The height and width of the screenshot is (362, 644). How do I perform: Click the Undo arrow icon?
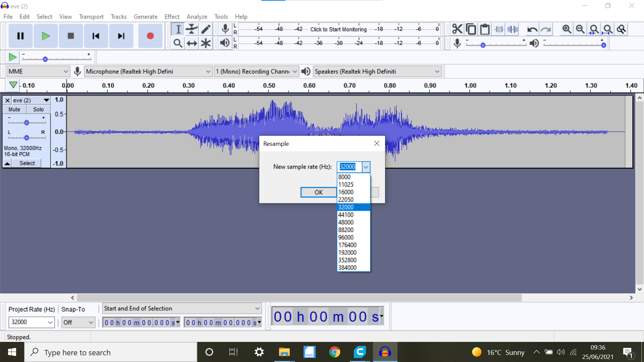click(x=532, y=29)
